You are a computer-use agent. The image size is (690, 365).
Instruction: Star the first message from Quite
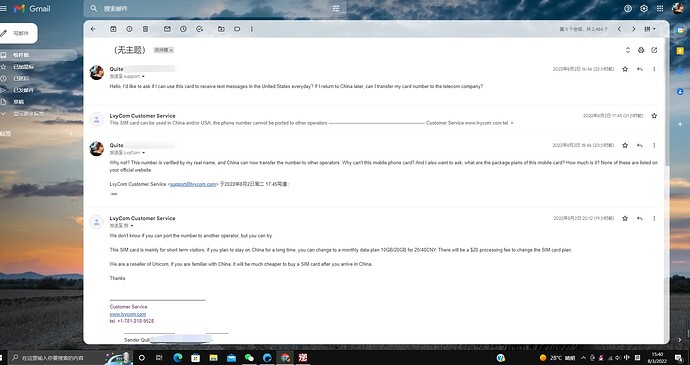click(625, 69)
